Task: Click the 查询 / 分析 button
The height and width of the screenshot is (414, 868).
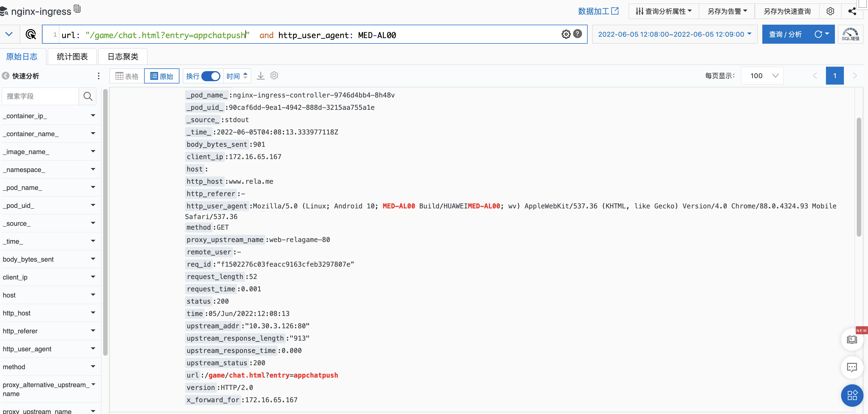Action: (x=785, y=34)
